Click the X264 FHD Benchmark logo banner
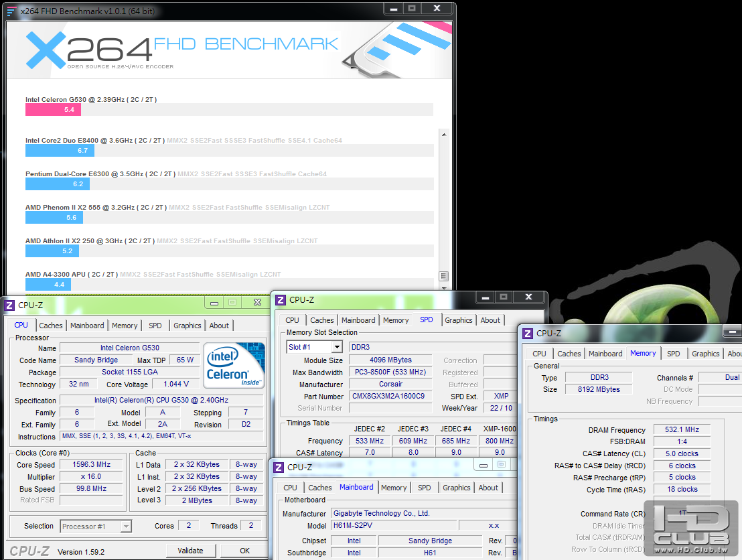The height and width of the screenshot is (560, 742). pos(229,50)
